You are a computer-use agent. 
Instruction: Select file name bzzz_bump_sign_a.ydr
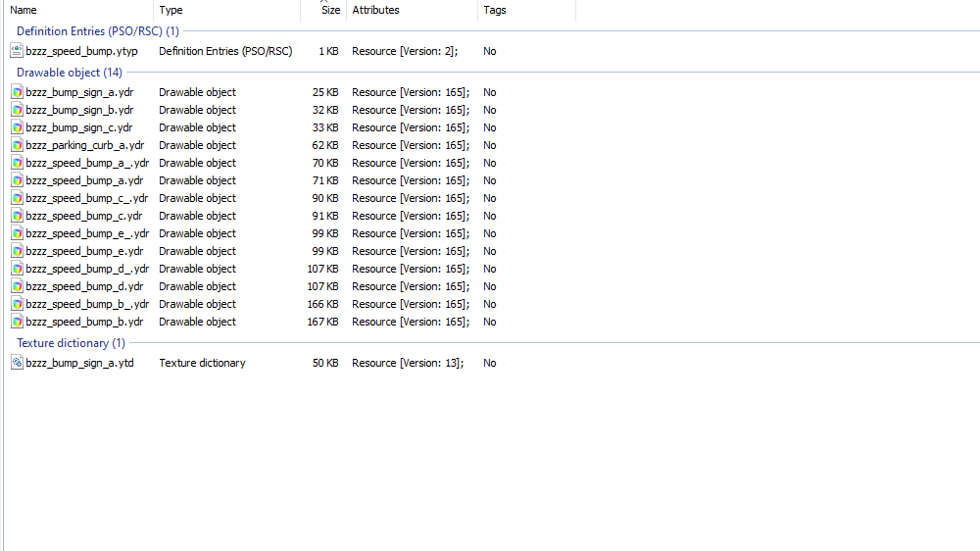point(79,92)
